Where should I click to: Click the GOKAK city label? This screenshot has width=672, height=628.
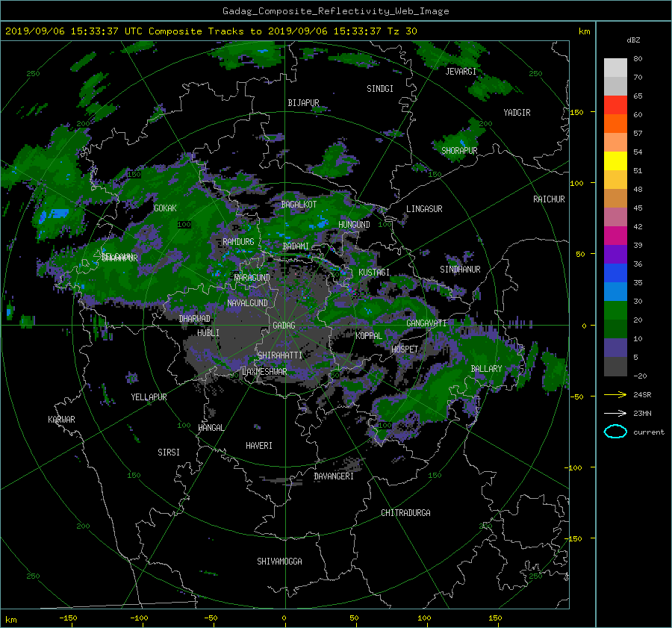(x=165, y=208)
